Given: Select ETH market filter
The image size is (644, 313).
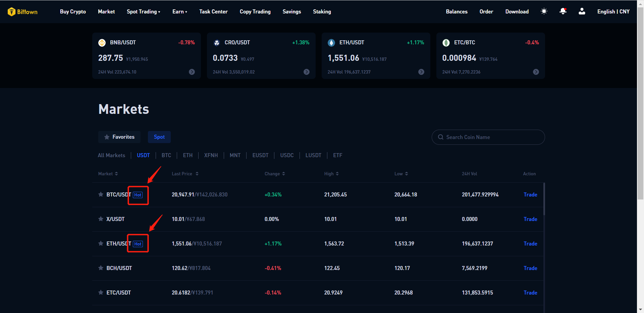Looking at the screenshot, I should click(188, 155).
